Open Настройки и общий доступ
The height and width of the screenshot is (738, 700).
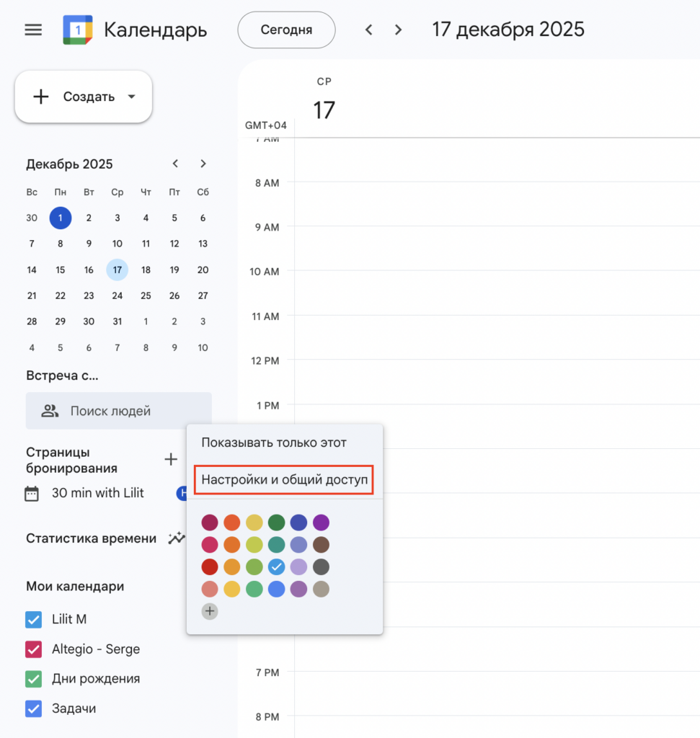coord(284,479)
